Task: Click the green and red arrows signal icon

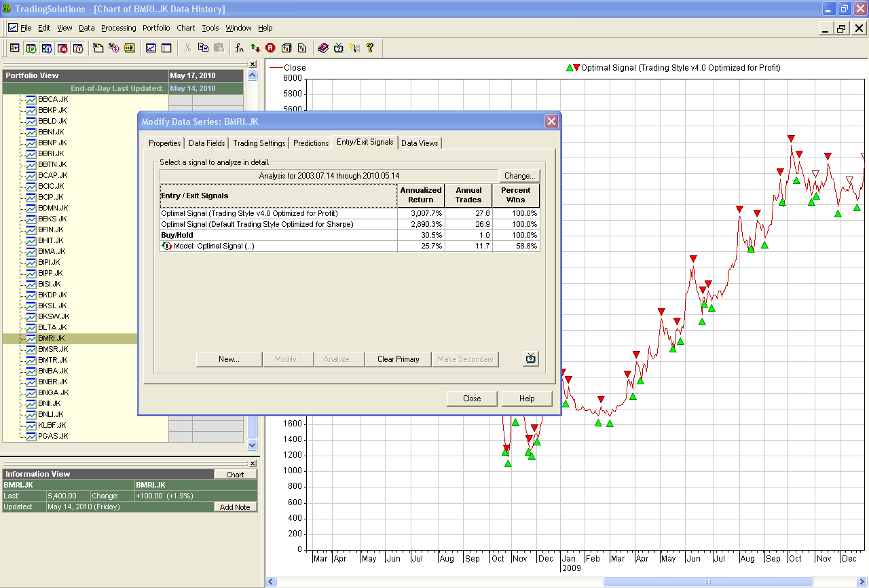Action: [255, 48]
